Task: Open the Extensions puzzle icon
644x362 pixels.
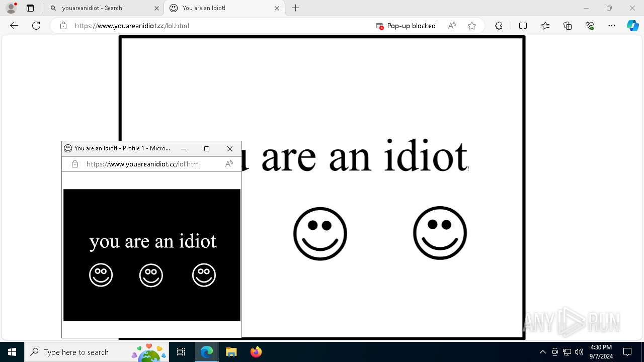Action: pyautogui.click(x=499, y=26)
